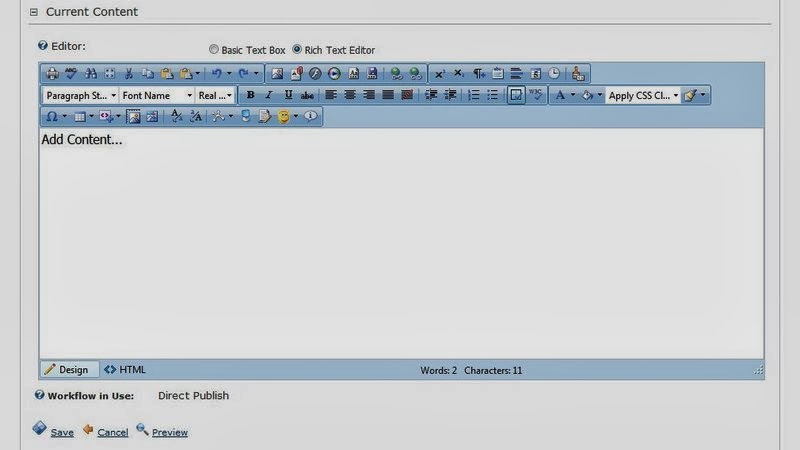Viewport: 800px width, 450px height.
Task: Click the smiley emoticon icon
Action: (284, 116)
